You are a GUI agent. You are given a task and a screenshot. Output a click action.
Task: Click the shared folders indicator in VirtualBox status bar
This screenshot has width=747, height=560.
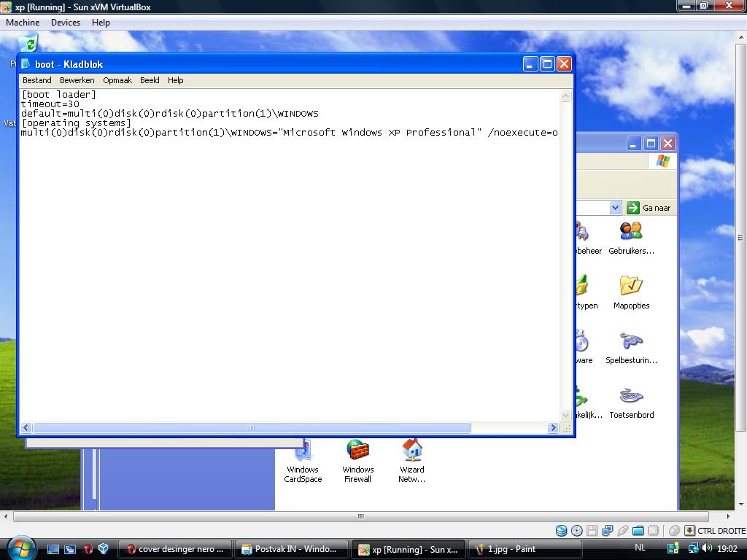tap(638, 531)
